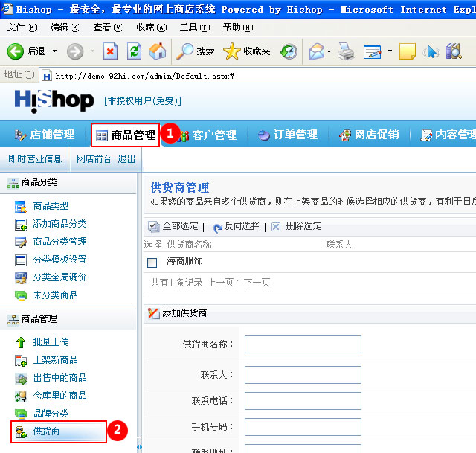Click the 即时营业信息 link
The width and height of the screenshot is (476, 453).
(x=35, y=159)
